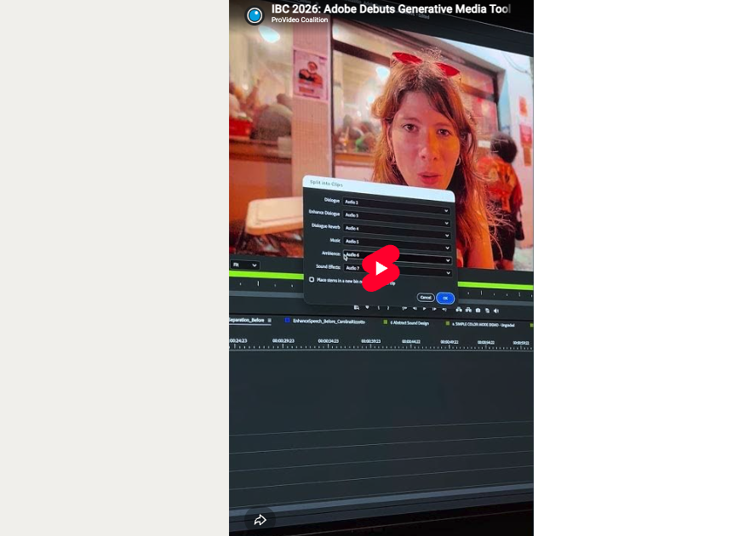Open the Sound Effects track dropdown
Viewport: 756px width, 536px height.
(x=398, y=270)
